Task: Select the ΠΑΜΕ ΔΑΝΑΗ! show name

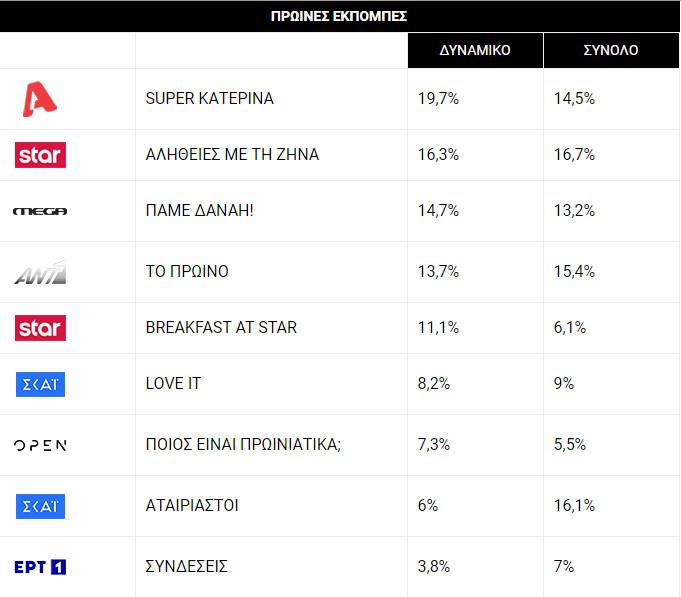Action: 201,210
